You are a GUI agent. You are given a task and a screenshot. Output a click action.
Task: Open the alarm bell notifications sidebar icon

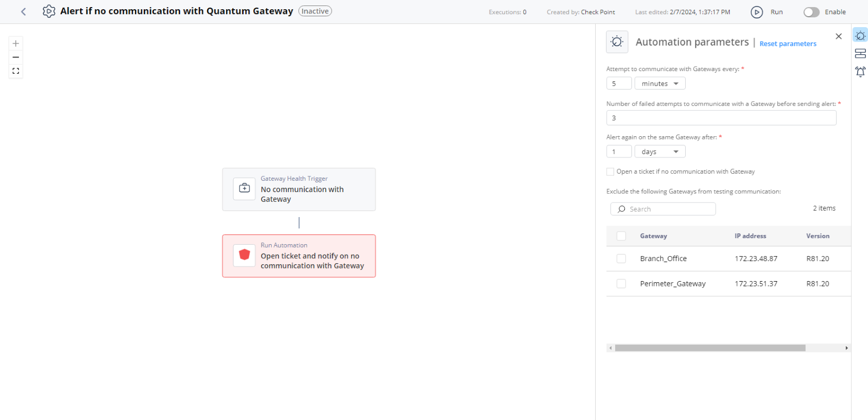point(860,72)
